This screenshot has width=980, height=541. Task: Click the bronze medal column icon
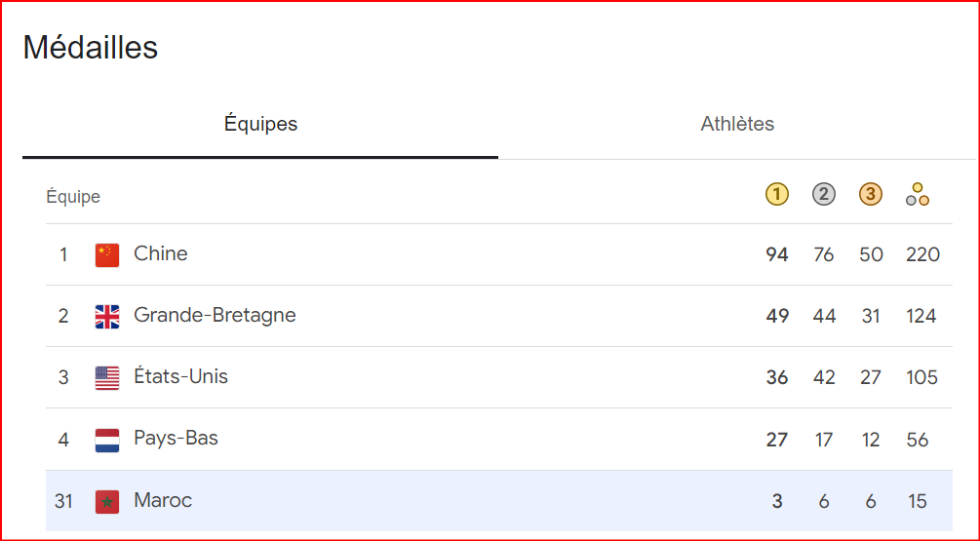871,194
